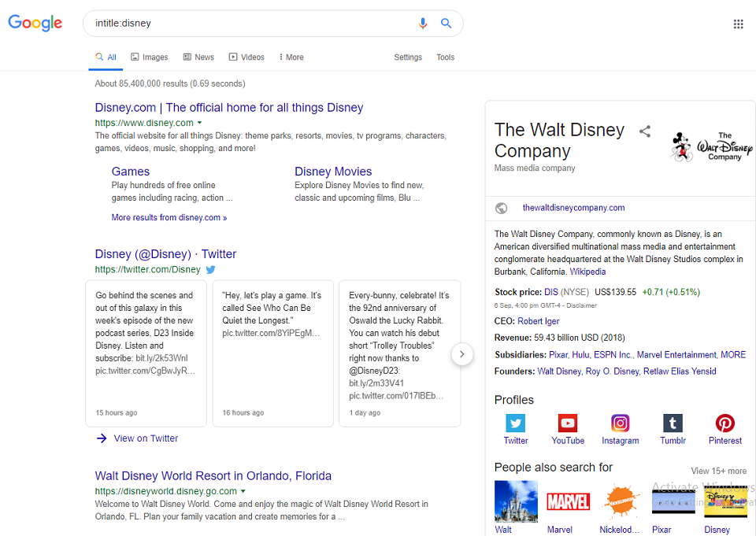
Task: Click the Walt Disney founder link
Action: (559, 372)
